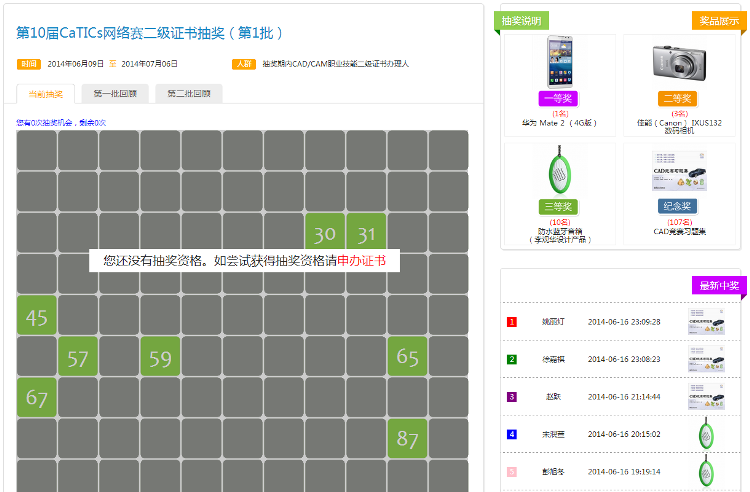Choose lottery tile 57

pyautogui.click(x=77, y=356)
